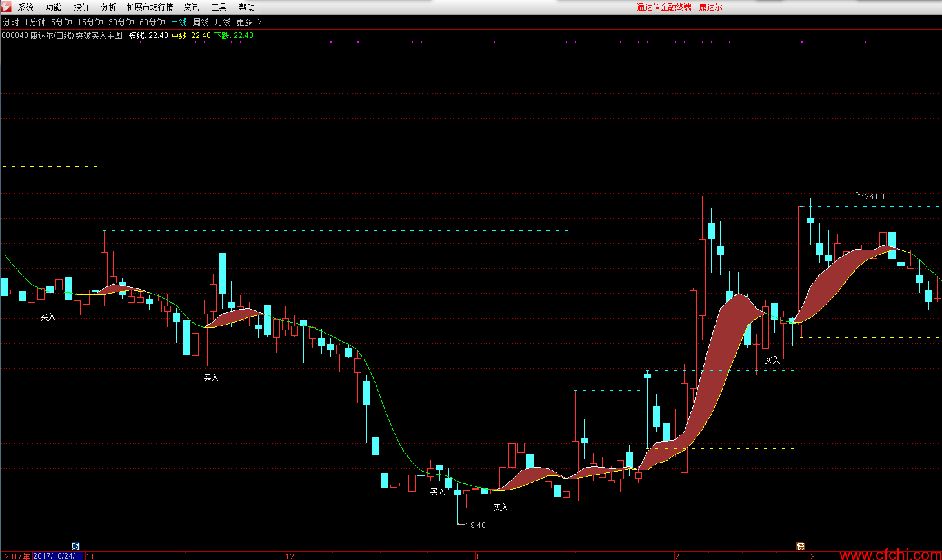The width and height of the screenshot is (942, 560).
Task: Click the 2017/10/24 date box on axis
Action: tap(57, 555)
